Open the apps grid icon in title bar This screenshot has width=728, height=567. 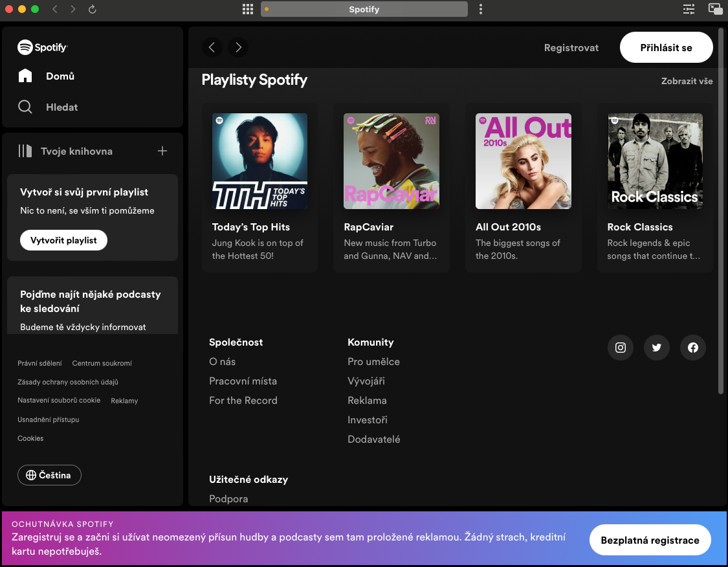(x=248, y=9)
